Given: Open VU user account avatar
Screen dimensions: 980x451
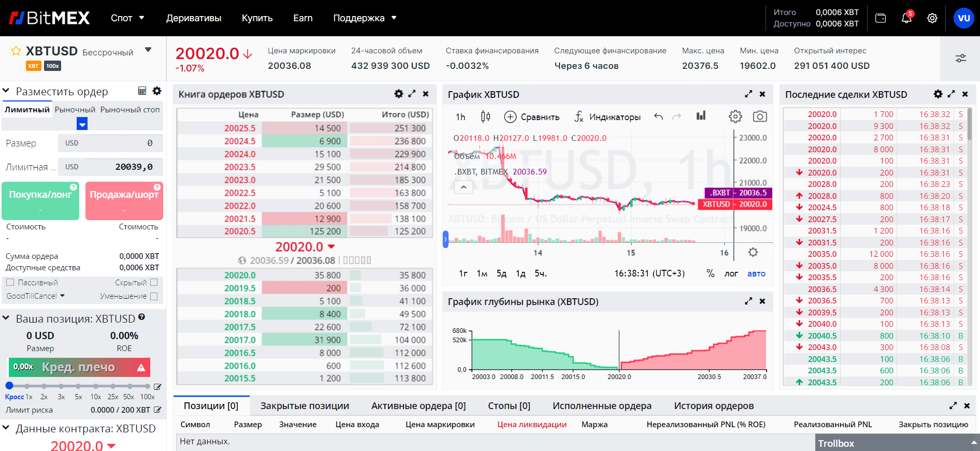Looking at the screenshot, I should (x=964, y=18).
